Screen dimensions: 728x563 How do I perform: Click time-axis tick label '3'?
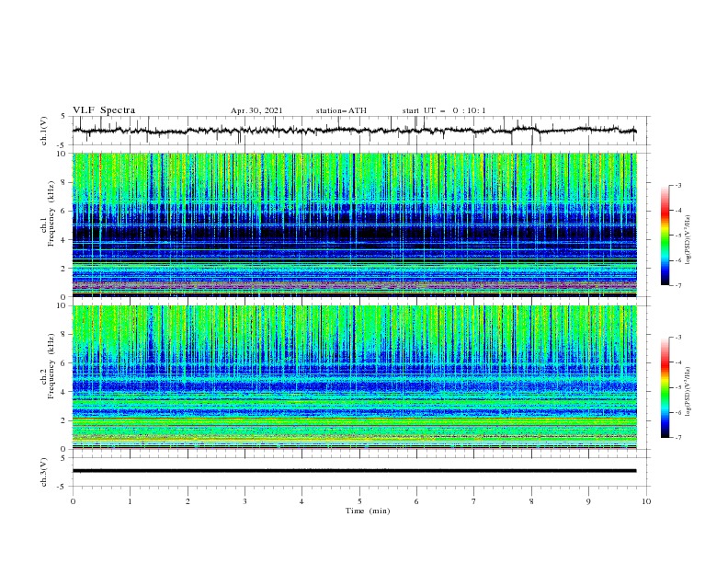245,501
